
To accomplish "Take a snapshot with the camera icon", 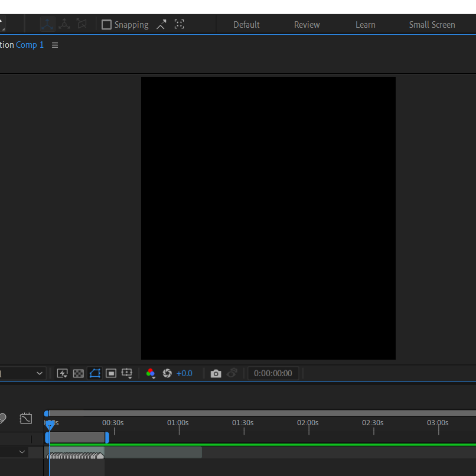I will point(216,373).
